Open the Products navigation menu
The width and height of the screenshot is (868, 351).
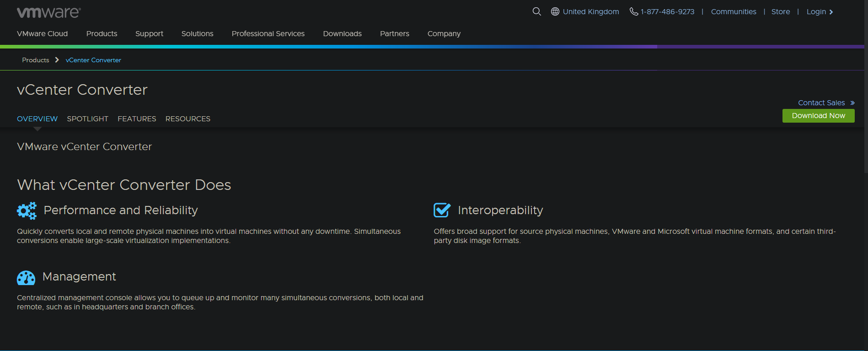coord(102,33)
